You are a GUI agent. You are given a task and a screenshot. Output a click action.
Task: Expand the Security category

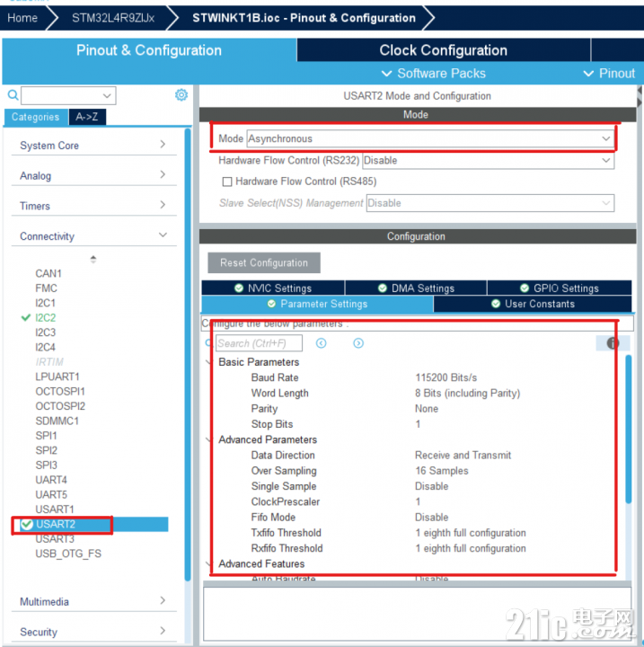(94, 632)
